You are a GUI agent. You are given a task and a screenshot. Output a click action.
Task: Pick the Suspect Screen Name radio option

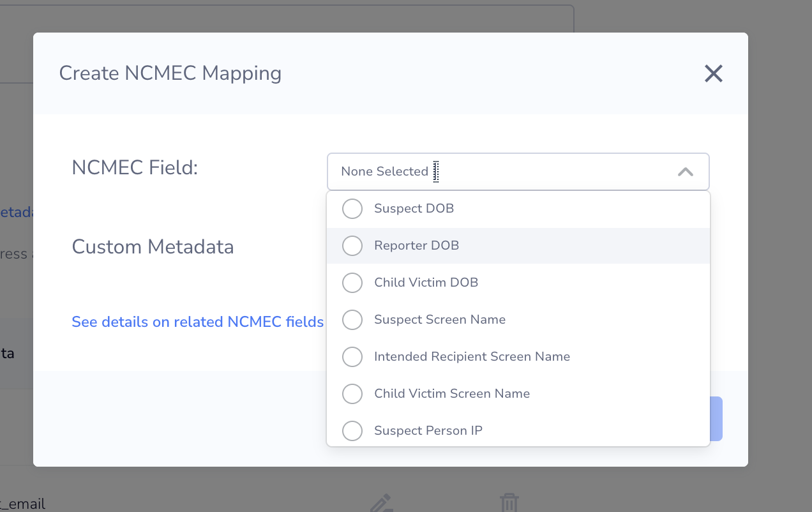pyautogui.click(x=352, y=320)
